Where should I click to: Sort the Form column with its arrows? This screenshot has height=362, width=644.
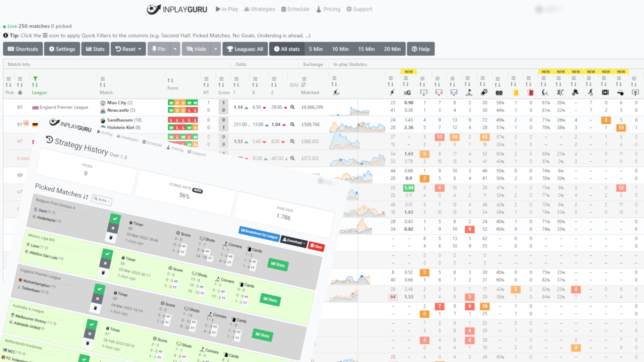(170, 80)
